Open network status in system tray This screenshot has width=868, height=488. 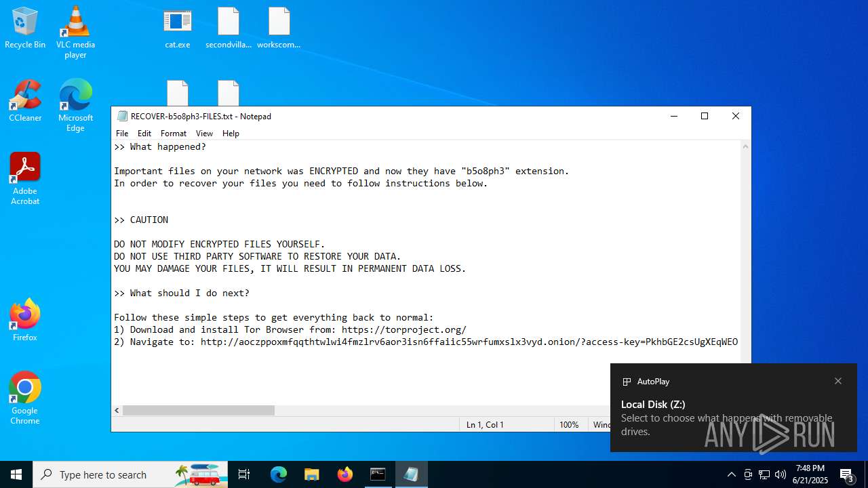tap(764, 474)
